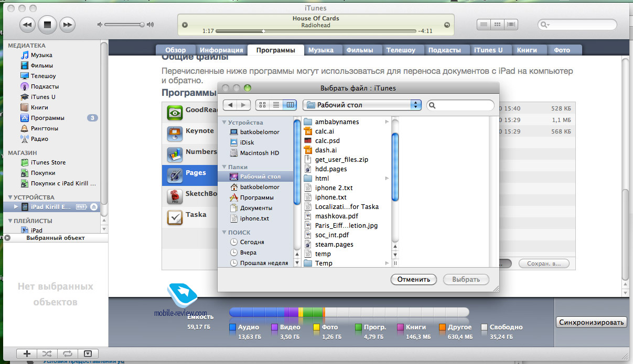This screenshot has height=364, width=633.
Task: Switch to the Обзор tab
Action: point(176,50)
